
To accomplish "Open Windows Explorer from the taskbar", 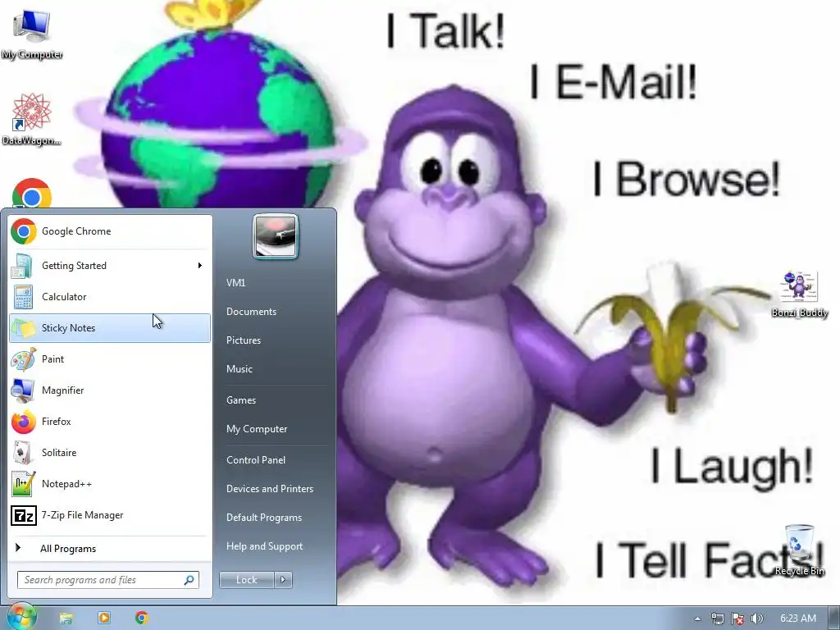I will click(x=66, y=619).
